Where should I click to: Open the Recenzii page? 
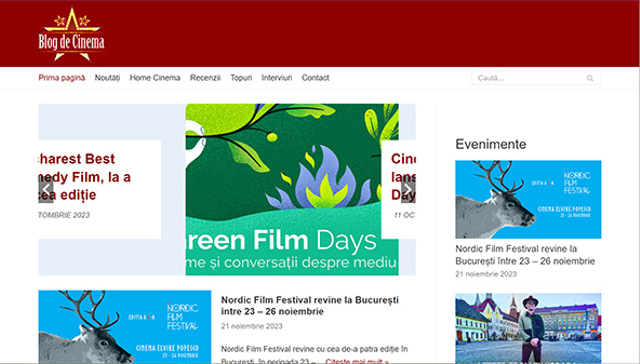205,78
